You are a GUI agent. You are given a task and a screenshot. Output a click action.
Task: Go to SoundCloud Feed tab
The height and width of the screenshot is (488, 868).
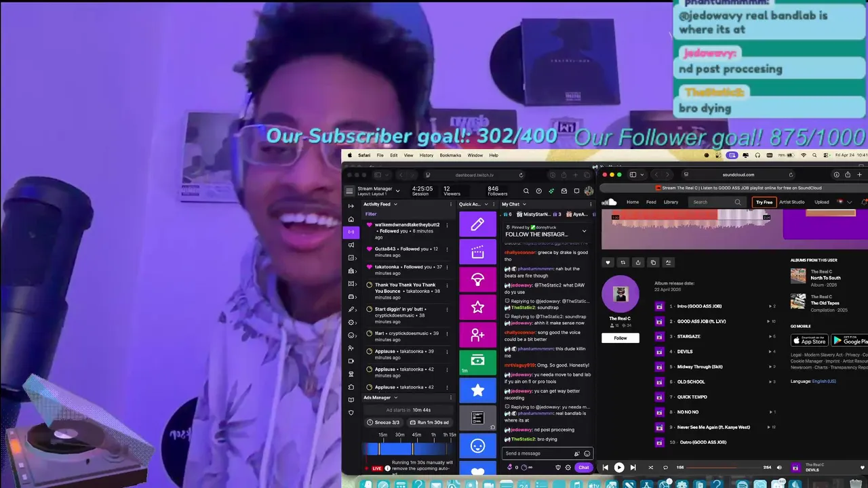coord(651,202)
